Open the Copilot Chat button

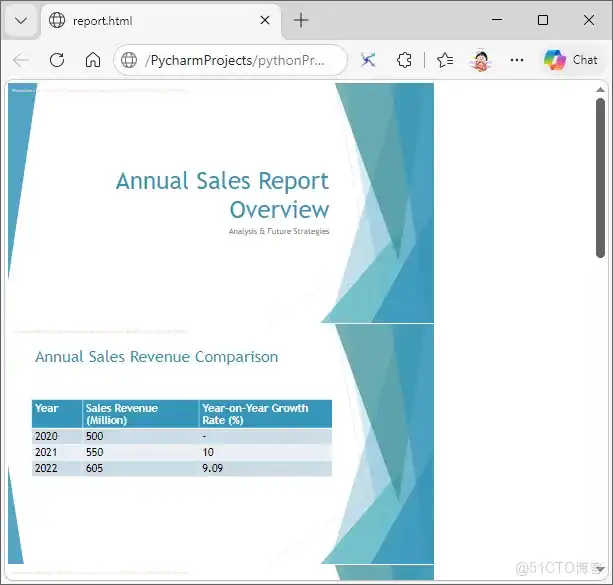coord(571,60)
